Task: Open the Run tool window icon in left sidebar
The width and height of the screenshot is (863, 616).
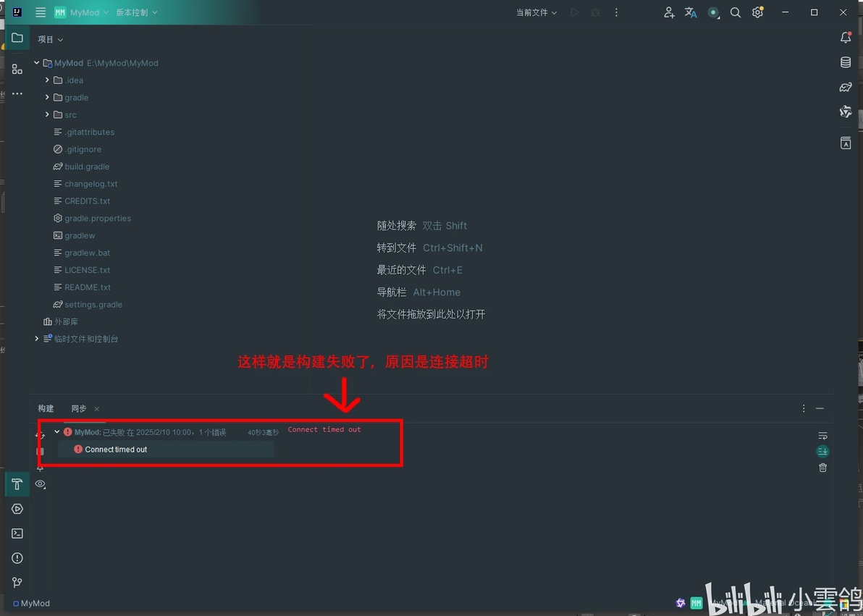Action: point(17,509)
